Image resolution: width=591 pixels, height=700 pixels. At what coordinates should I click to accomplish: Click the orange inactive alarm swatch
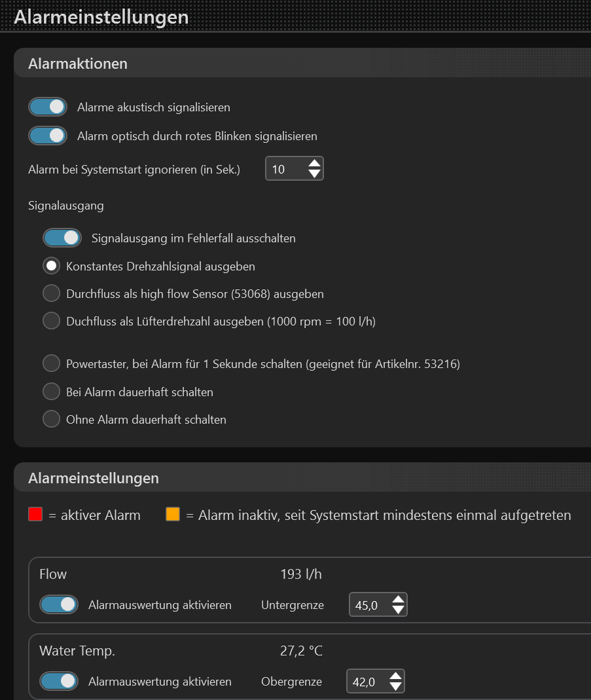173,514
